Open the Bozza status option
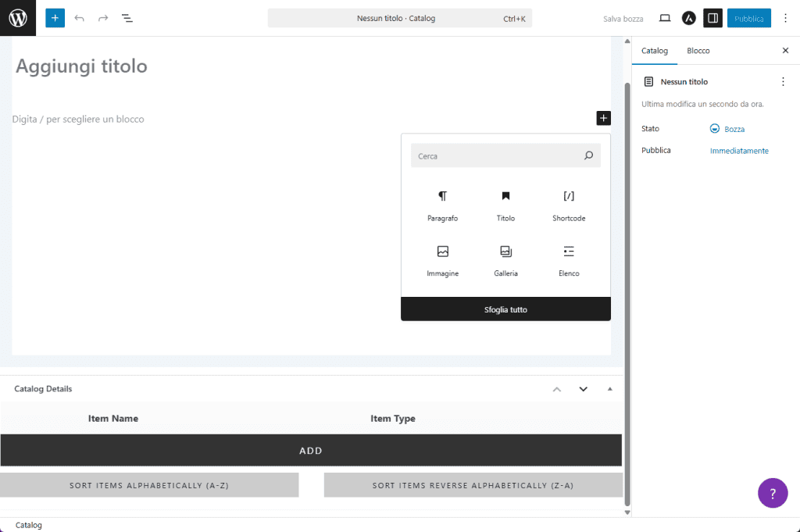This screenshot has width=800, height=532. [x=734, y=129]
